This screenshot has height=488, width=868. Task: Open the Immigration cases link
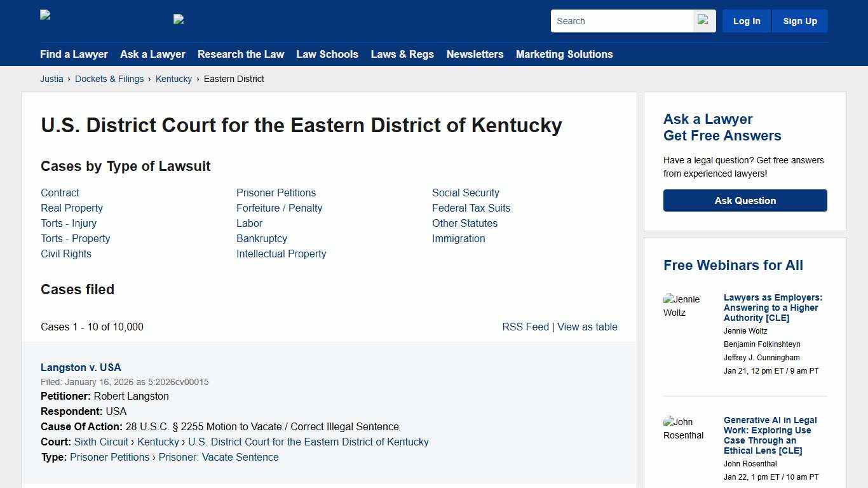(458, 238)
